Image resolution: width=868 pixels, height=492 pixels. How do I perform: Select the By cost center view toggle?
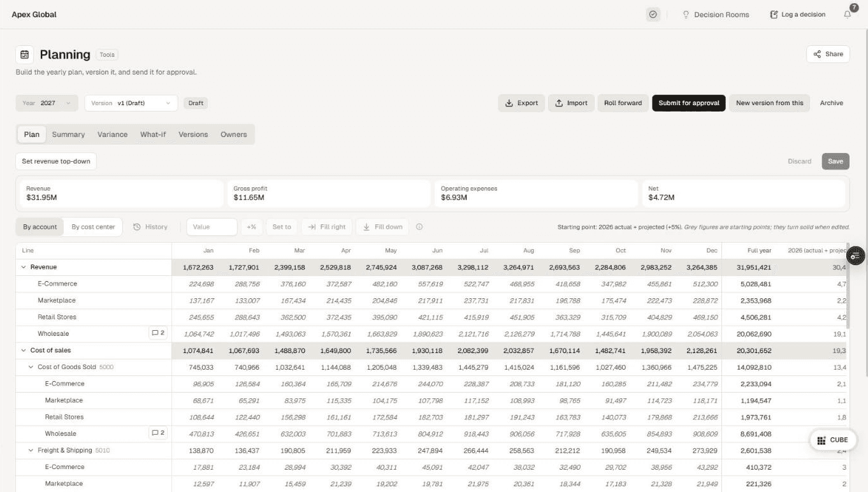[93, 227]
